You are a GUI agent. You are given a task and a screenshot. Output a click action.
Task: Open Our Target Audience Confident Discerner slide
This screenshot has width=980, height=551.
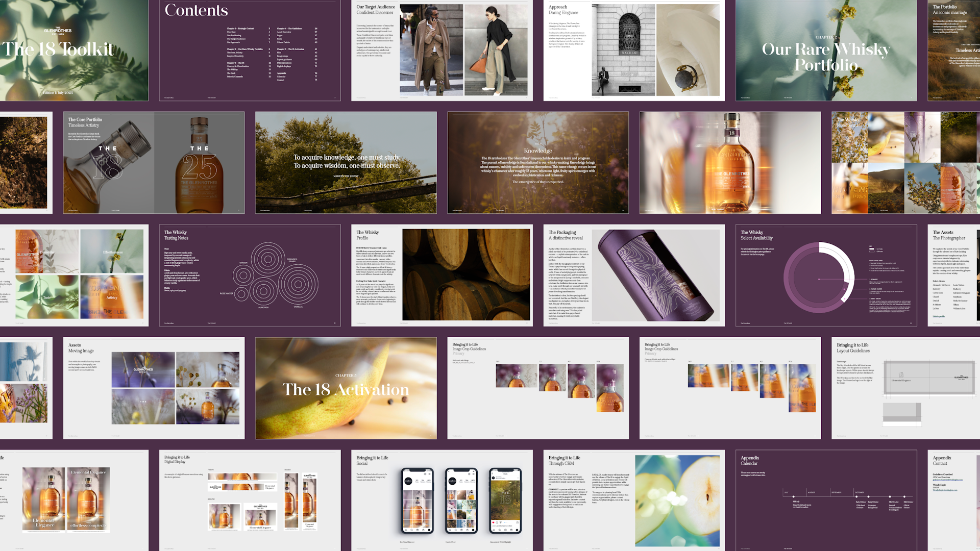click(x=442, y=50)
